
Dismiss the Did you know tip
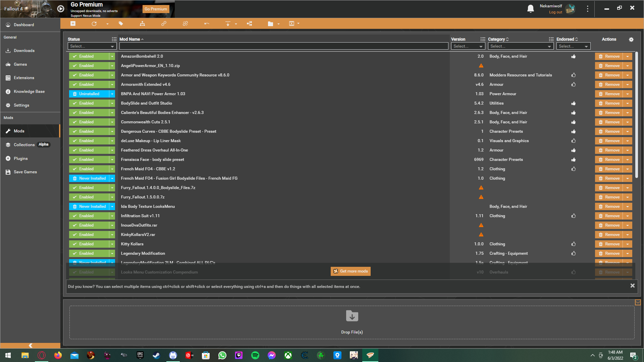tap(632, 286)
